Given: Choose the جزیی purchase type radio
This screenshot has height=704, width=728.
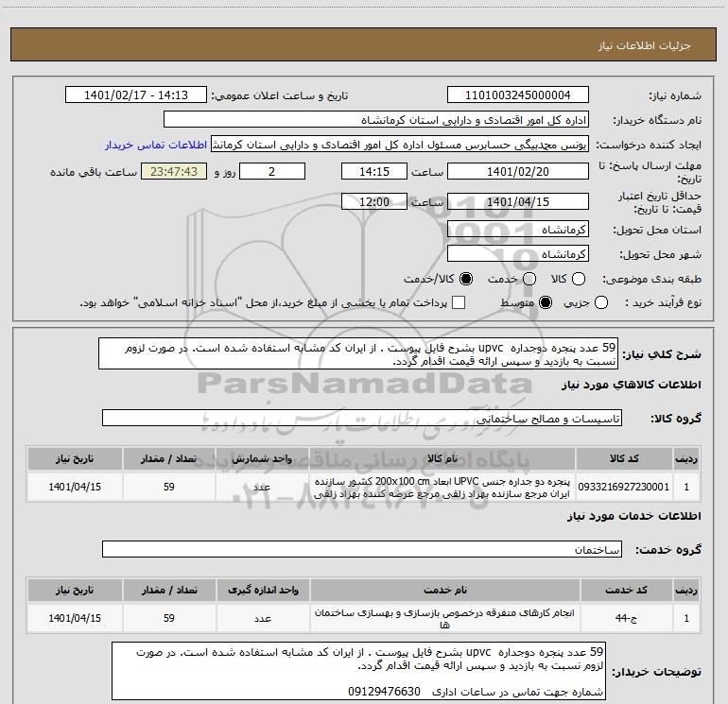Looking at the screenshot, I should point(601,303).
